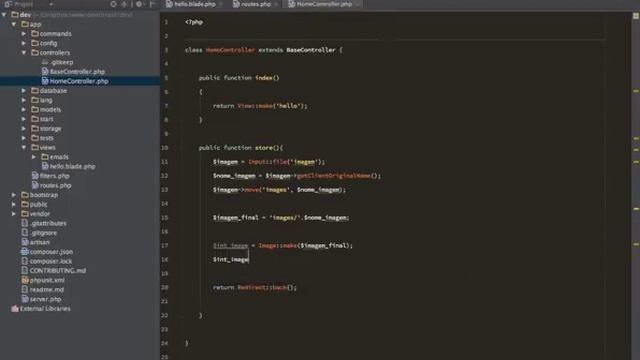Image resolution: width=640 pixels, height=360 pixels.
Task: Click the file icon beside server.php
Action: (25, 299)
